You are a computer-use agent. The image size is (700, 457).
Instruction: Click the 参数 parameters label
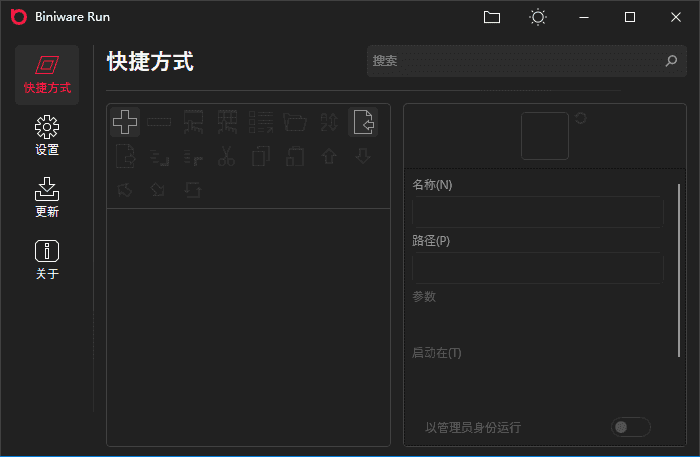click(x=424, y=296)
